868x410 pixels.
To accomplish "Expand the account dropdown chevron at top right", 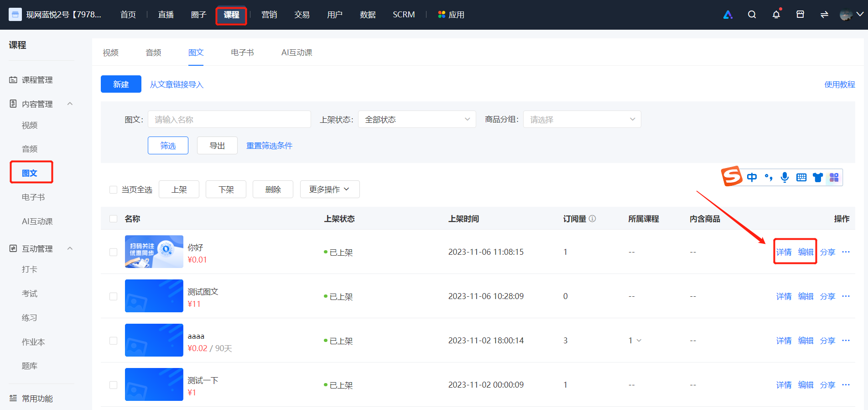I will point(860,15).
